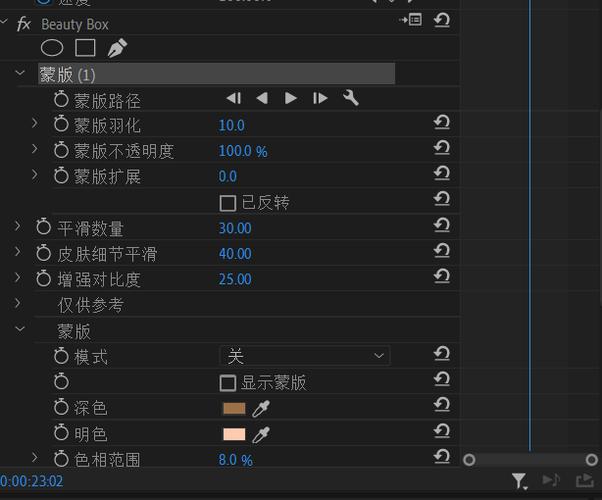Edit the 平滑数量 value 30.00
602x500 pixels.
point(235,228)
